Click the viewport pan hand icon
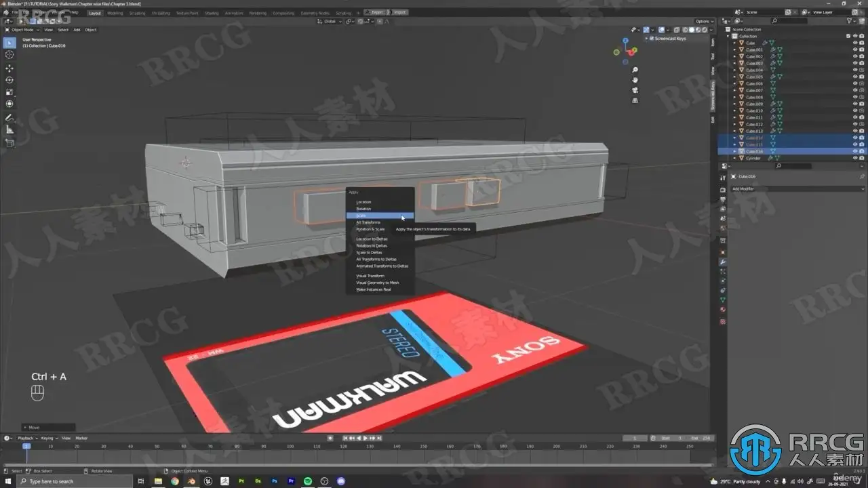868x488 pixels. (635, 80)
